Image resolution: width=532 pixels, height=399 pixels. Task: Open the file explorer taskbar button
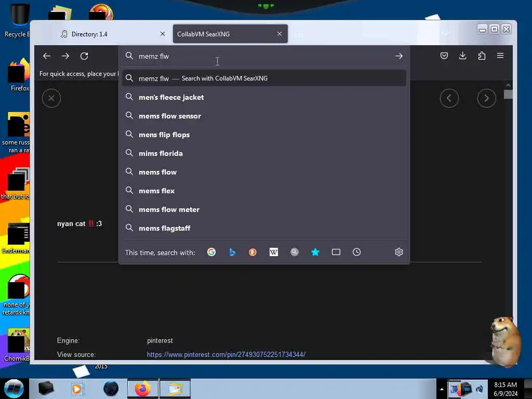(x=175, y=389)
